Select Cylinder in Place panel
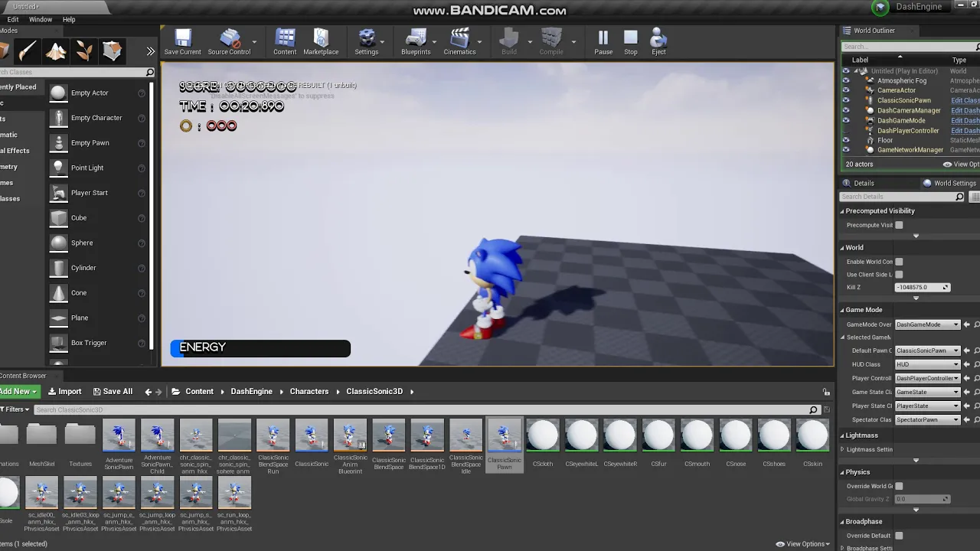 [97, 268]
